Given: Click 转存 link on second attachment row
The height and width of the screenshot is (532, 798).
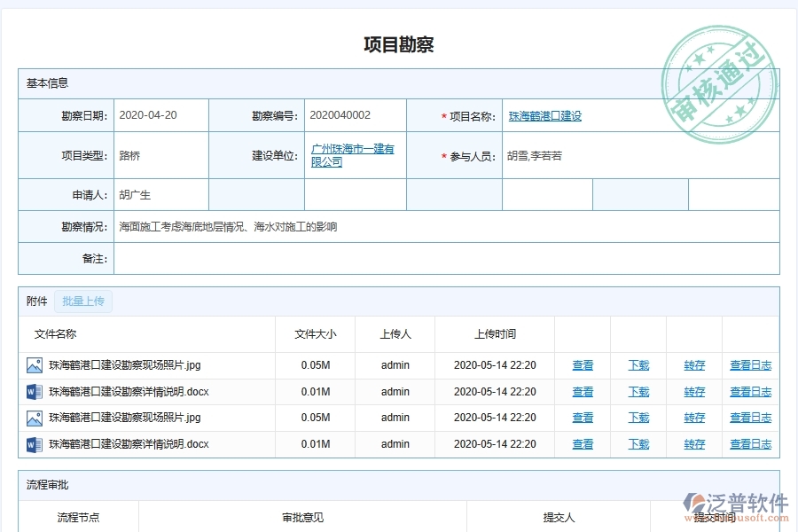Looking at the screenshot, I should [692, 391].
